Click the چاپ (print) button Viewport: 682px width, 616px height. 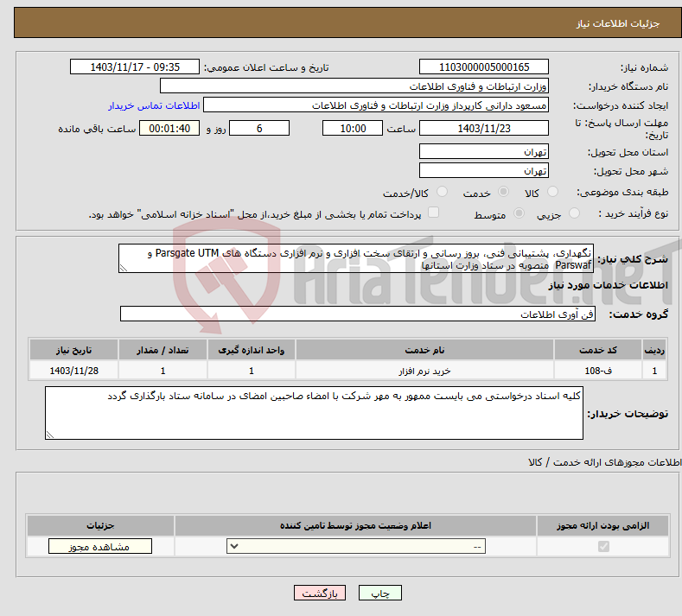(379, 593)
